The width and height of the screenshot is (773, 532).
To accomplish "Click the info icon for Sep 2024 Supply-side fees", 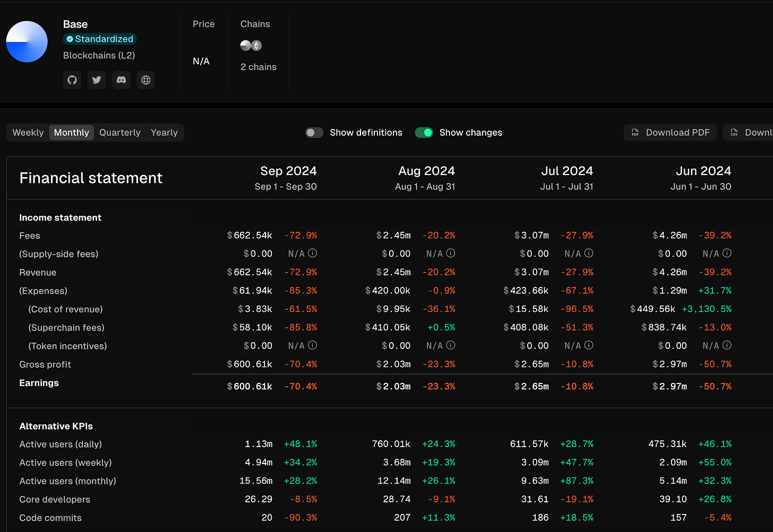I will click(x=313, y=254).
